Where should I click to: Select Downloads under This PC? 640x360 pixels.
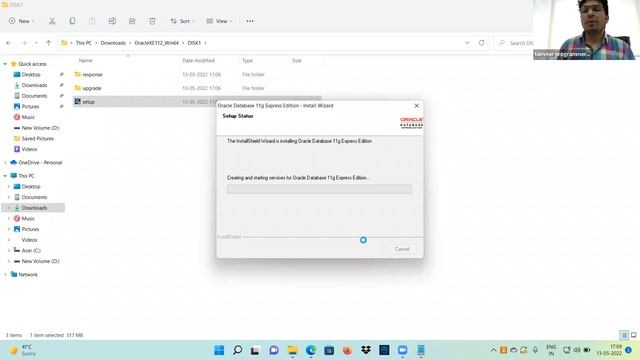click(x=34, y=208)
